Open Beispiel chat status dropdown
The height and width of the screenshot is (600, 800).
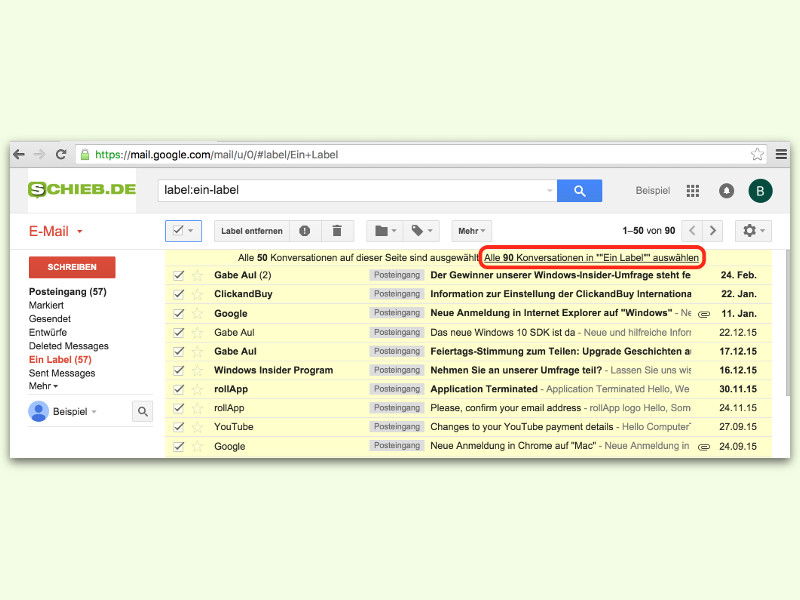[x=94, y=412]
